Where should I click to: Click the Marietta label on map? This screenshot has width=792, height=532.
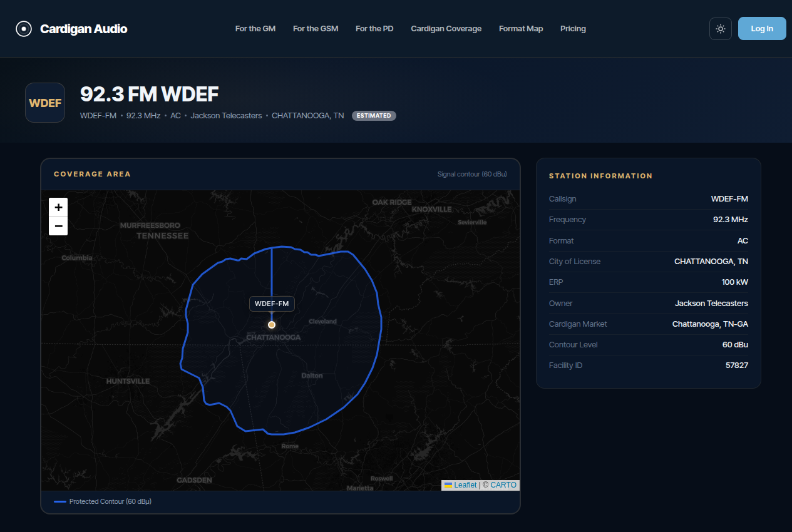[x=360, y=488]
